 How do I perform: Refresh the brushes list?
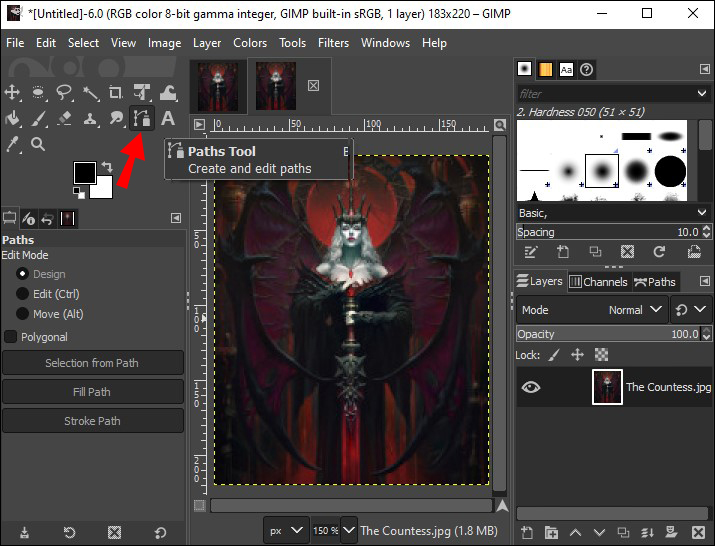[659, 252]
